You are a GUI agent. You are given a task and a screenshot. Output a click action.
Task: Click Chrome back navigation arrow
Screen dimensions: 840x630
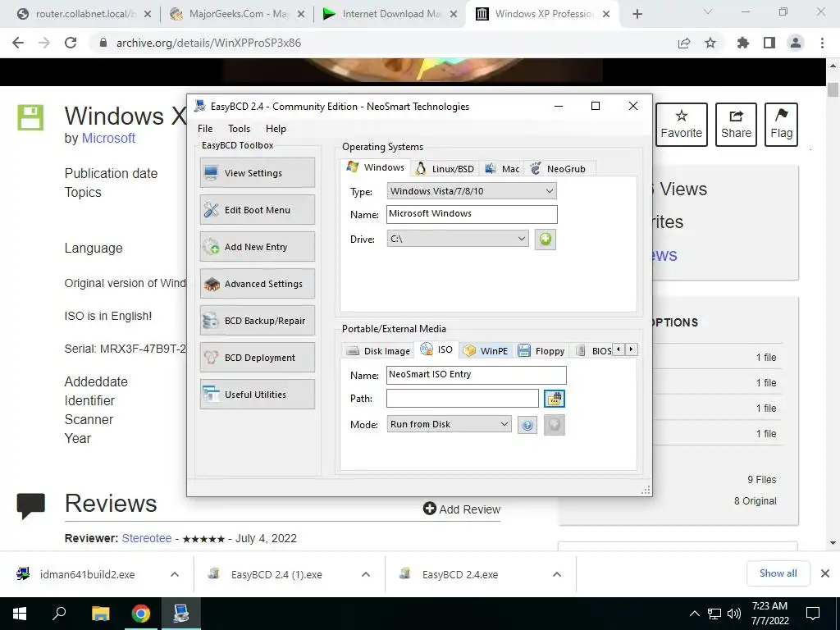pos(18,43)
